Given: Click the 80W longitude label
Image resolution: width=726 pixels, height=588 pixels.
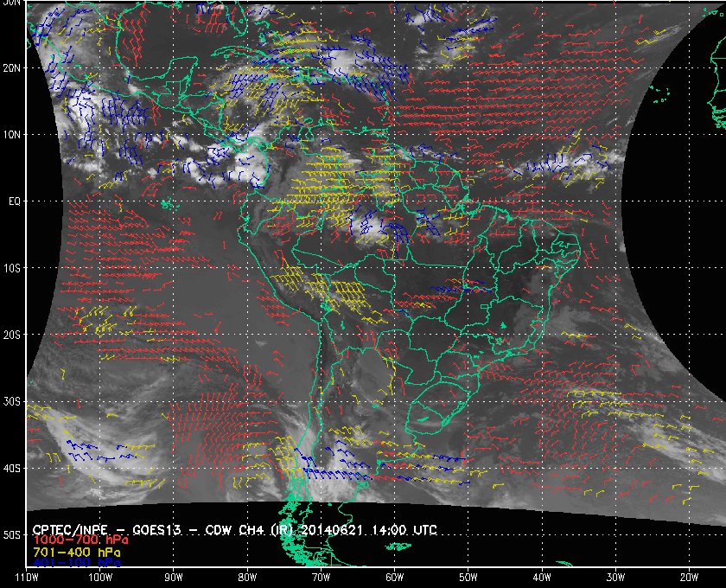Looking at the screenshot, I should point(247,578).
